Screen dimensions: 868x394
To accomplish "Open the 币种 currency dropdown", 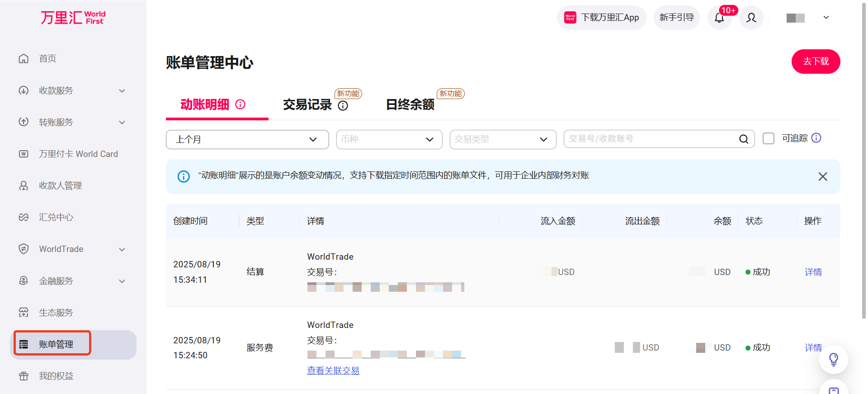I will 389,139.
